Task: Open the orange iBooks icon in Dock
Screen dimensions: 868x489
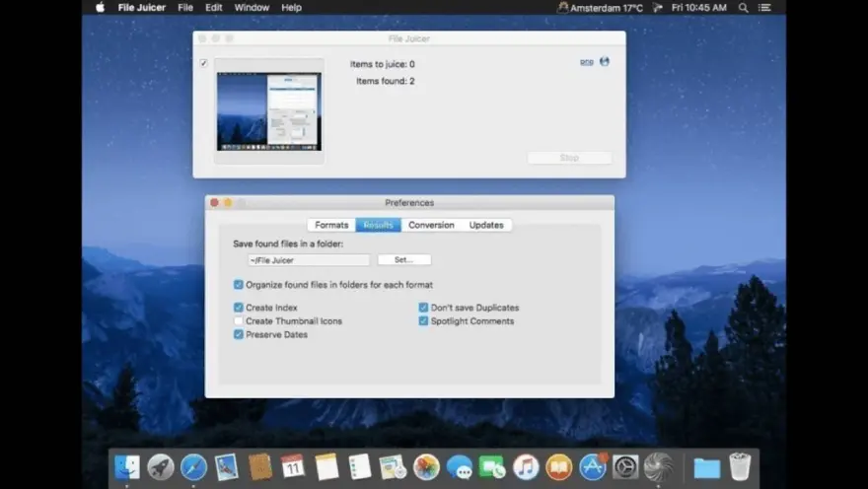Action: click(559, 467)
